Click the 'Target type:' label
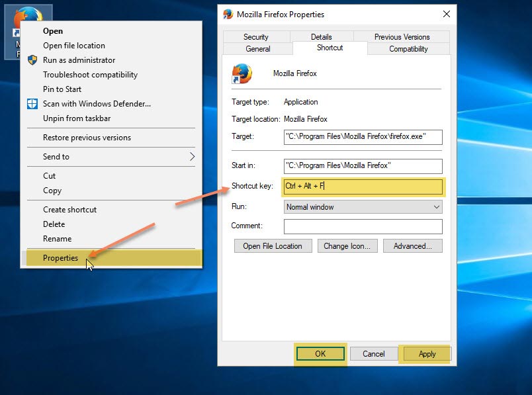The height and width of the screenshot is (395, 532). click(250, 102)
